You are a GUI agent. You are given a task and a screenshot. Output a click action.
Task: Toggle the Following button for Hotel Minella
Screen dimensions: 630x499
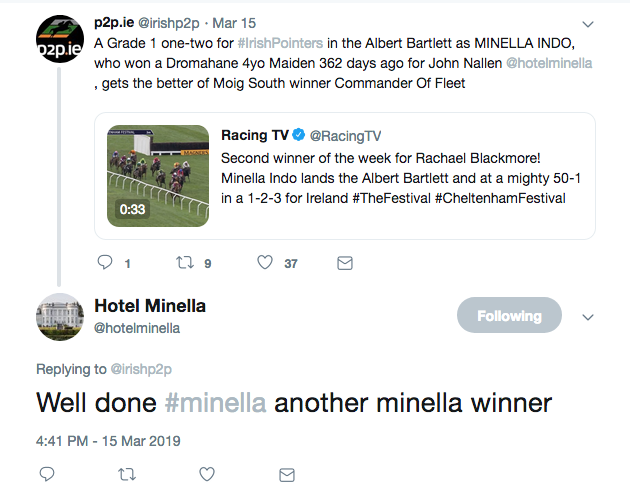pyautogui.click(x=509, y=315)
